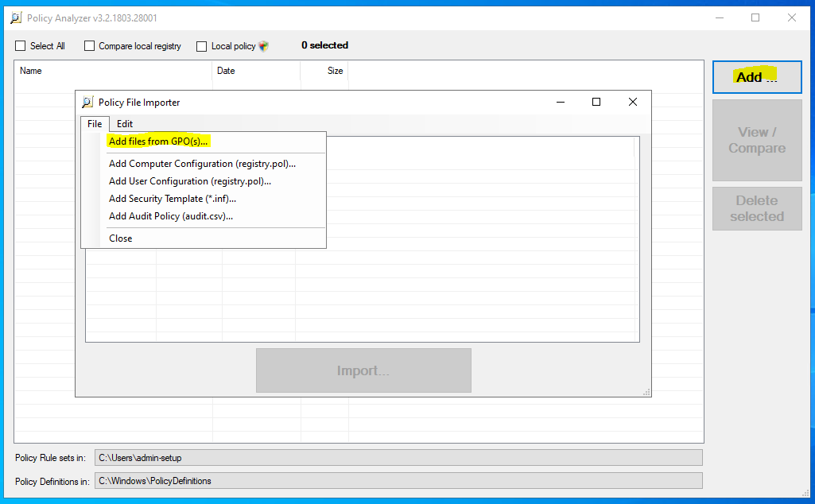
Task: Sort by Date column header
Action: 256,71
